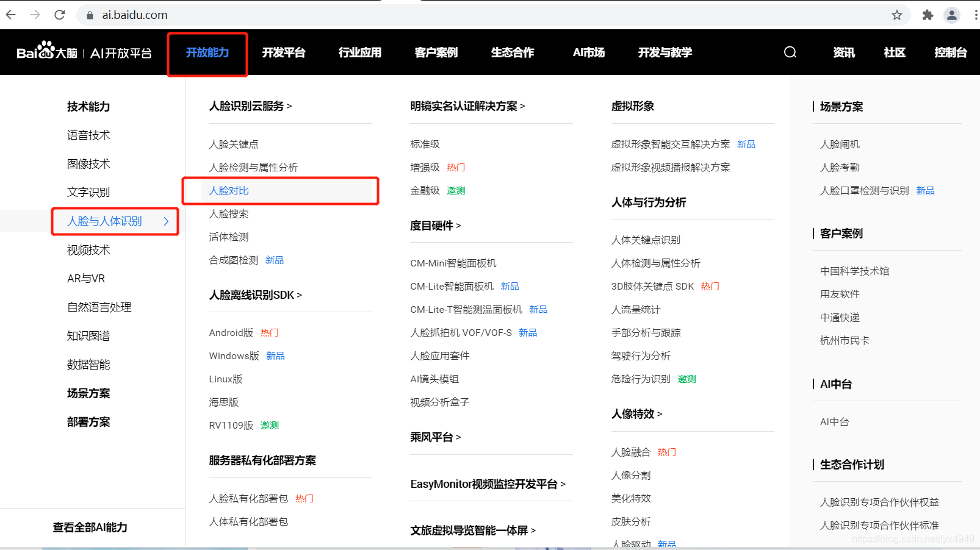This screenshot has height=550, width=980.
Task: Open the 控制台 console link
Action: coord(951,52)
